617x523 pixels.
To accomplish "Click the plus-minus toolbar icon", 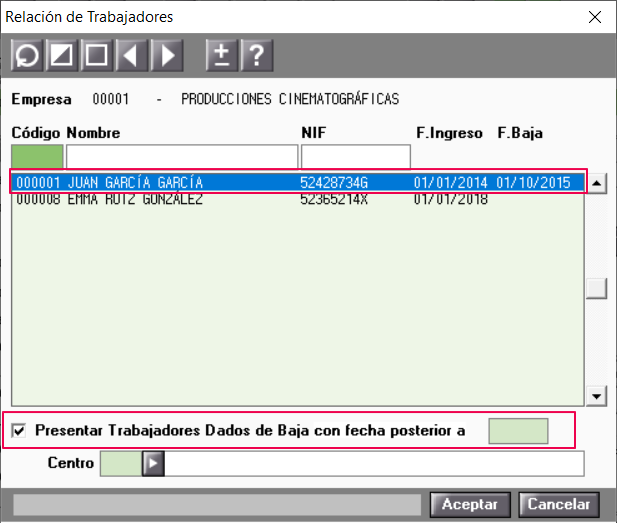I will (222, 55).
